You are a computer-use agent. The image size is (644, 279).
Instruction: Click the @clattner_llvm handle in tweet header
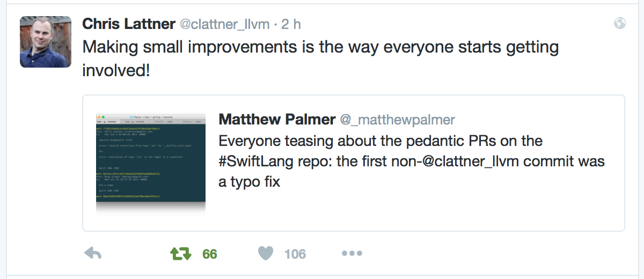[225, 24]
